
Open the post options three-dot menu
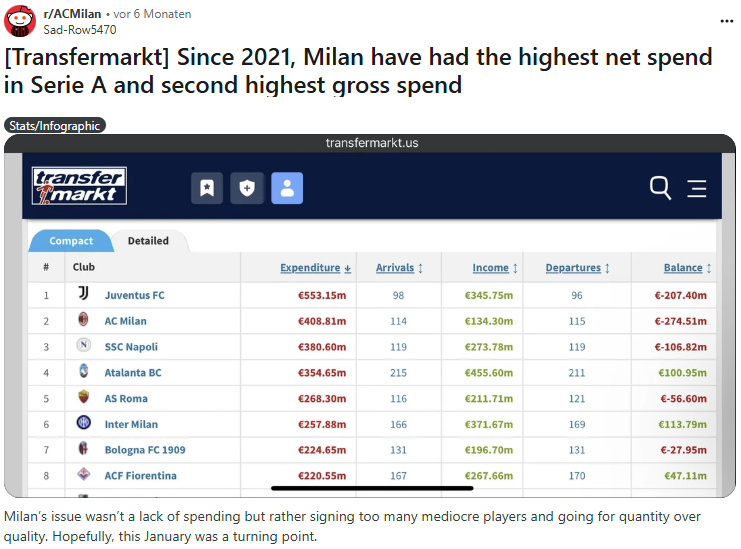point(727,20)
